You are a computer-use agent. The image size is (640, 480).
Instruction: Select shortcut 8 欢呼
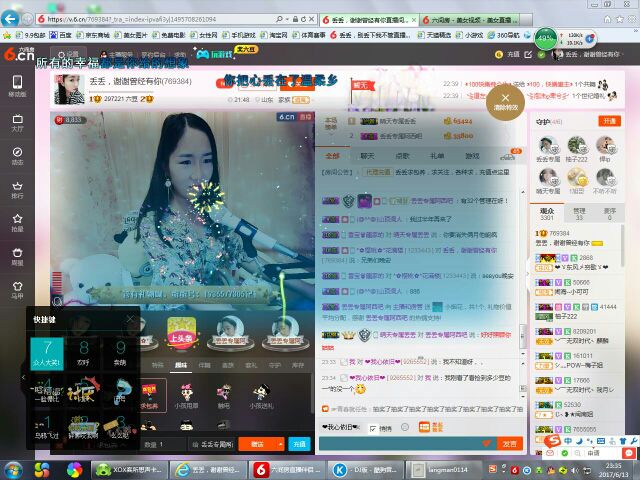point(83,353)
